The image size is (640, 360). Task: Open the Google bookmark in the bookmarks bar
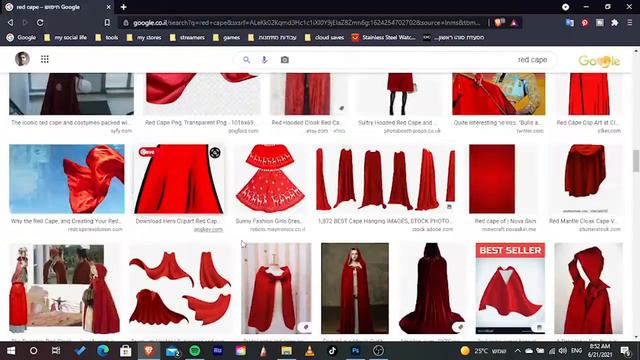[21, 38]
